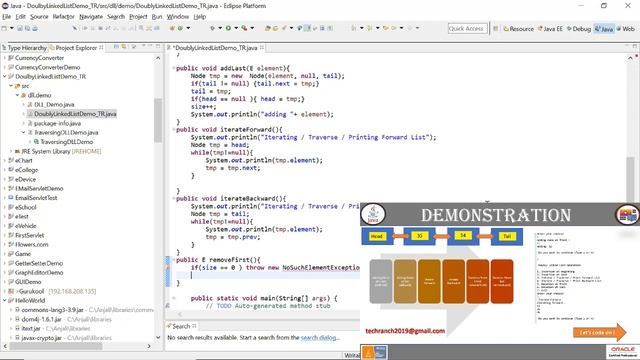The image size is (640, 360).
Task: Click Link with Editor in Project Explorer
Action: [124, 47]
